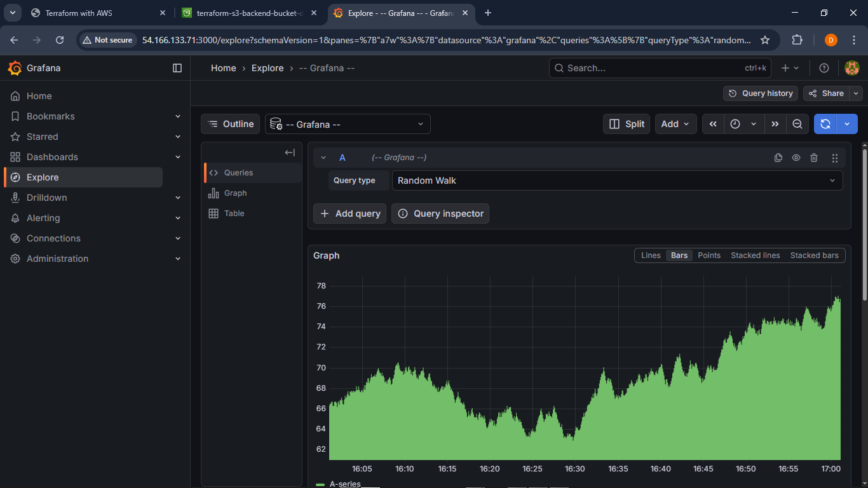This screenshot has width=868, height=488.
Task: Shift time range backwards with double-left arrows
Action: tap(713, 124)
